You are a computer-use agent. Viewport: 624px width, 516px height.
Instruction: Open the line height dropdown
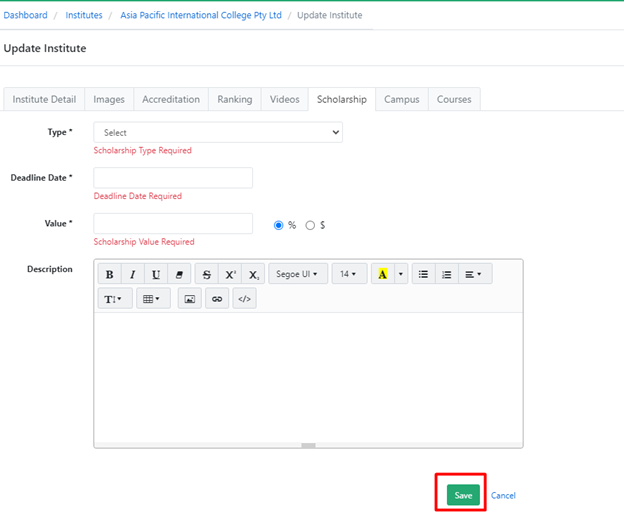click(x=115, y=298)
